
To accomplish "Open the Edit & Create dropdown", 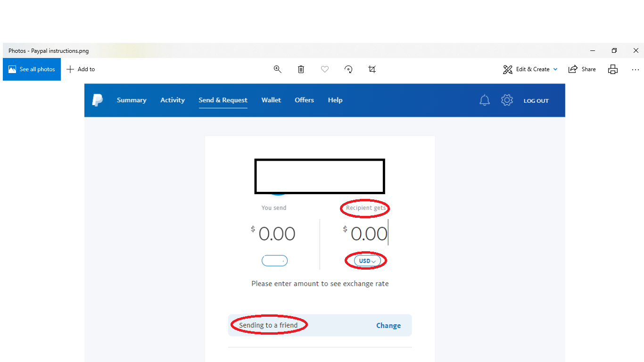I will pos(530,69).
